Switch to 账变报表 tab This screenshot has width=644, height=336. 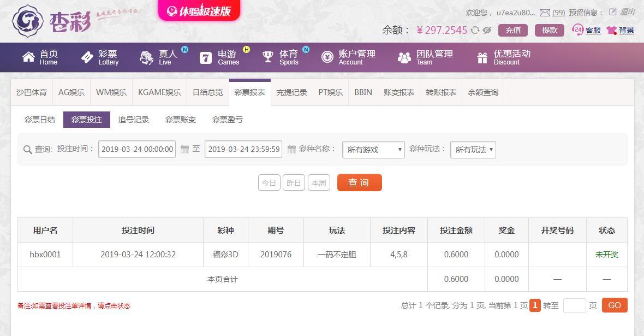click(x=399, y=92)
